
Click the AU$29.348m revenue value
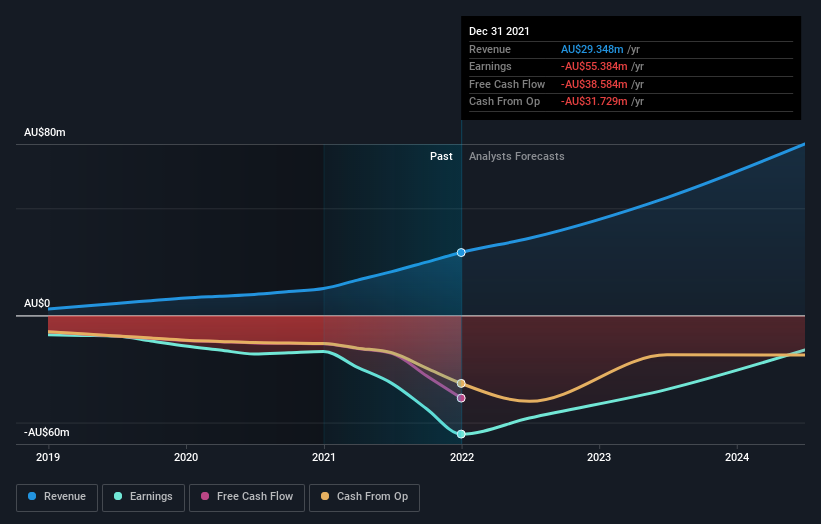(x=592, y=49)
